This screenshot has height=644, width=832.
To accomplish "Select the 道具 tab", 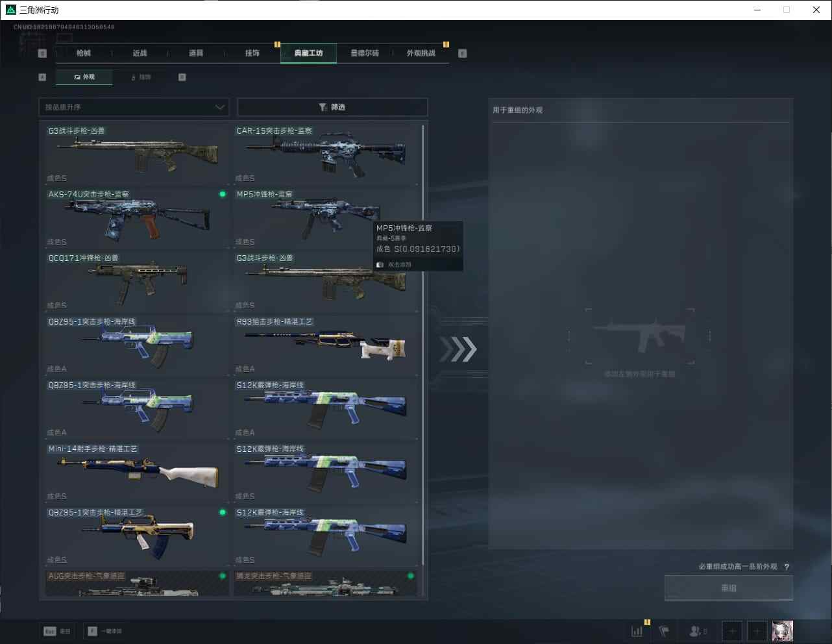I will click(x=196, y=53).
